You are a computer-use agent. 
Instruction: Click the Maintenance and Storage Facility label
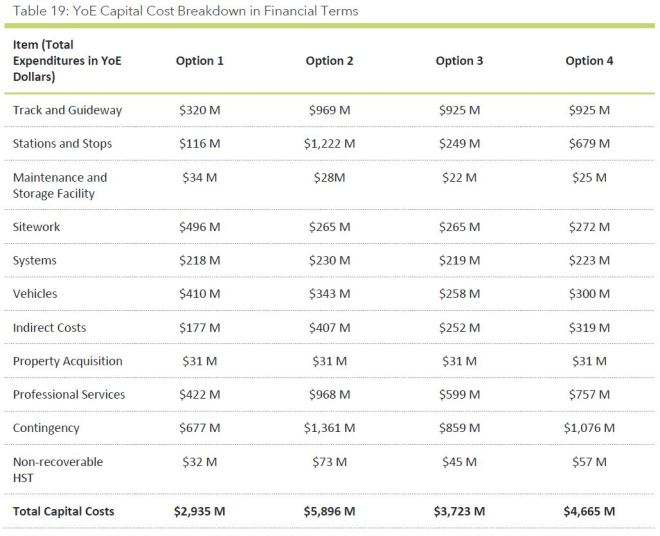[59, 185]
